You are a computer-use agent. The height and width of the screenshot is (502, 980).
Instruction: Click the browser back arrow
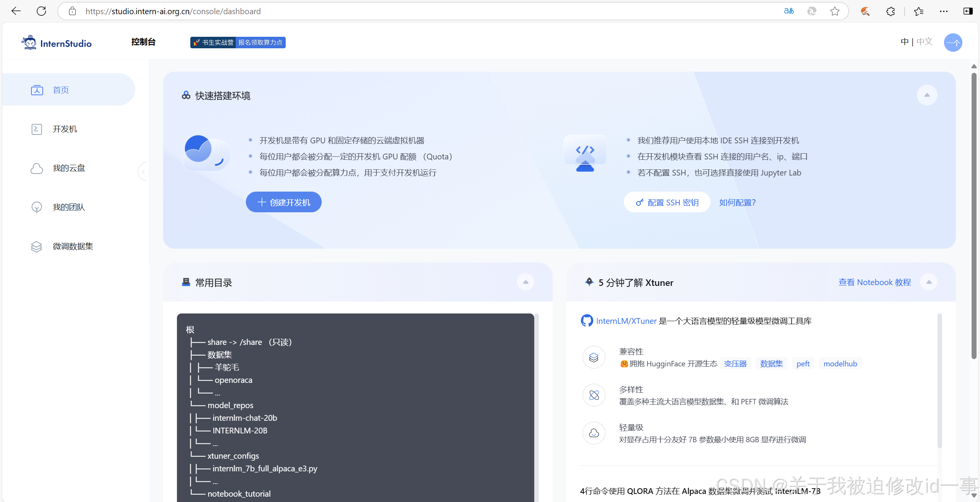(x=16, y=11)
